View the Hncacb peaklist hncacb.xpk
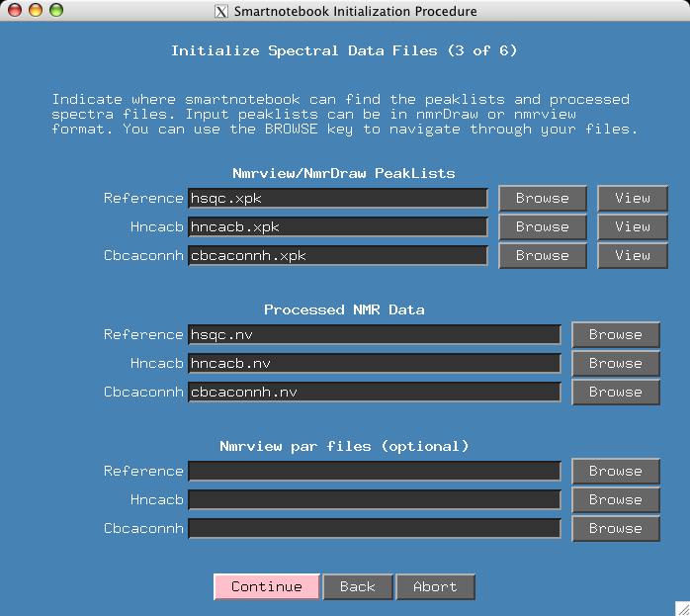 (x=632, y=226)
